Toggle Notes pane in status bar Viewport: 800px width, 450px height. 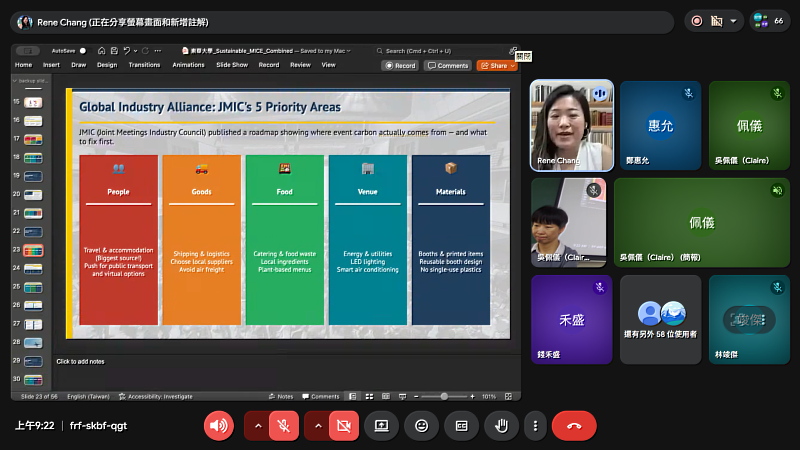point(281,396)
